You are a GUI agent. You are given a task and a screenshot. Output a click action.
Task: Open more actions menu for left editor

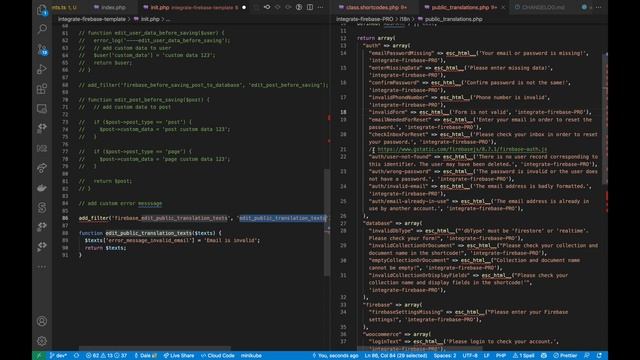coord(320,7)
